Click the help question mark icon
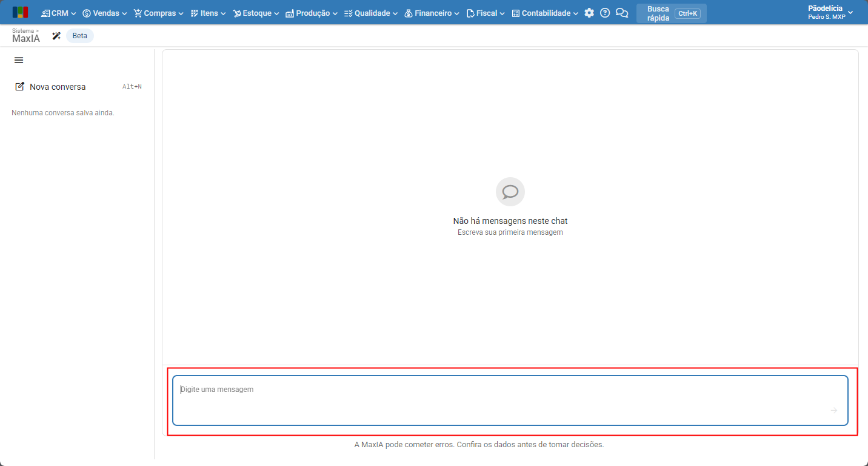Viewport: 868px width, 466px height. [x=605, y=13]
